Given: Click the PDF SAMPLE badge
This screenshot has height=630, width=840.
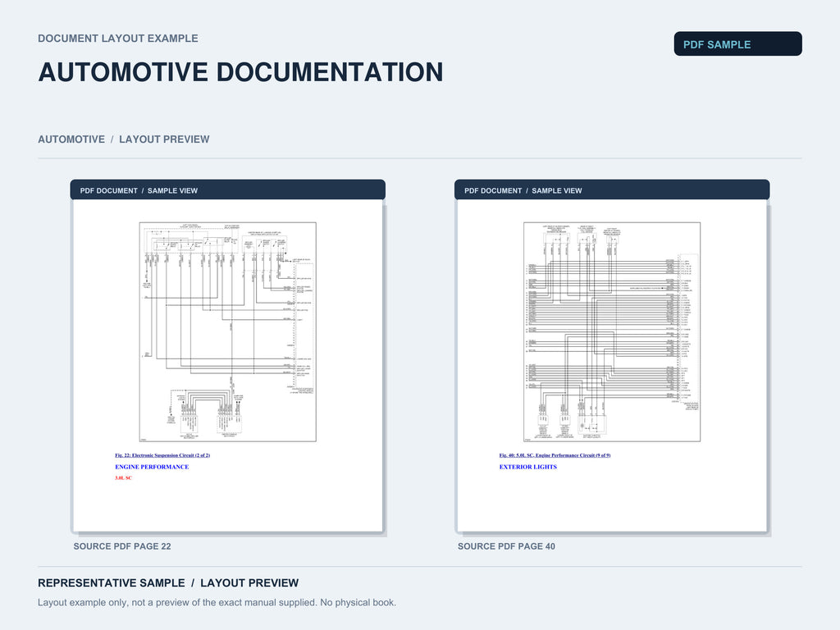Looking at the screenshot, I should click(737, 44).
